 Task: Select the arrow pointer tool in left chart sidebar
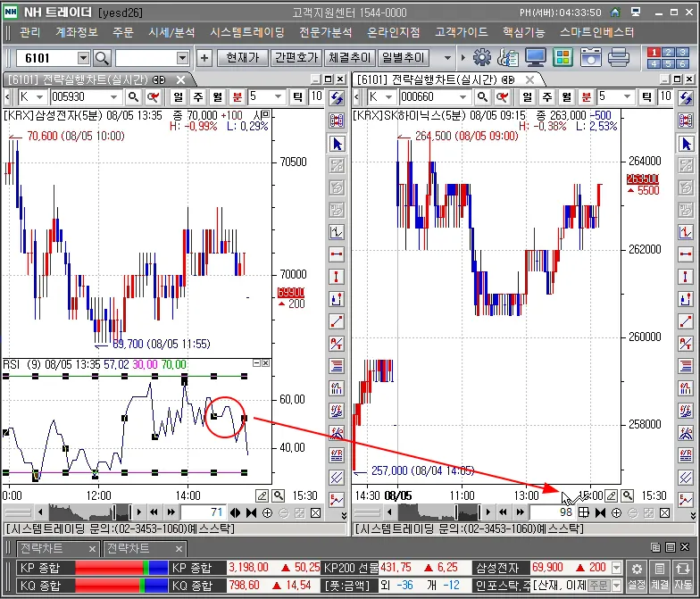pyautogui.click(x=337, y=144)
